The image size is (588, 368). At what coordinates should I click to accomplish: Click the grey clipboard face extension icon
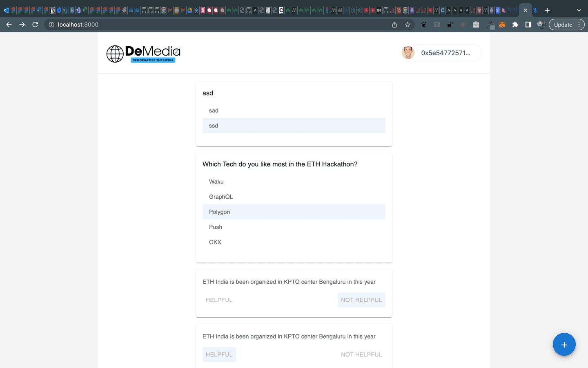[x=476, y=25]
